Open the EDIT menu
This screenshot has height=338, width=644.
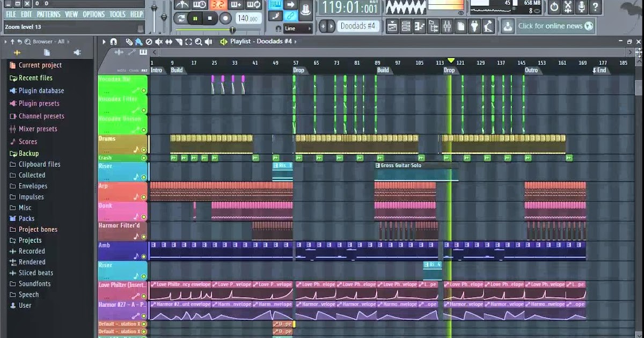click(26, 14)
